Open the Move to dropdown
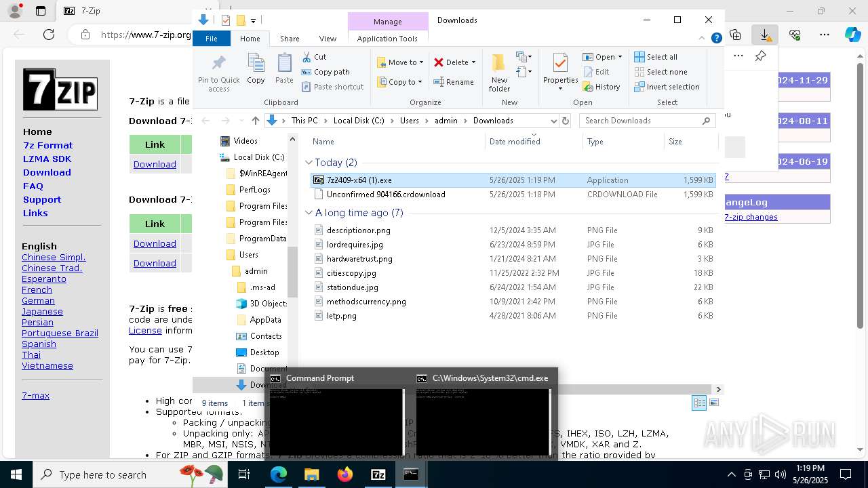868x488 pixels. click(x=400, y=62)
